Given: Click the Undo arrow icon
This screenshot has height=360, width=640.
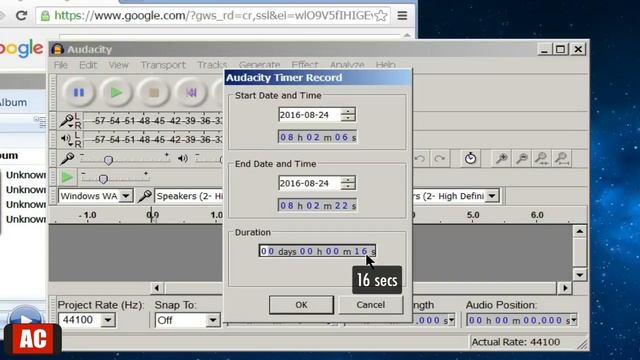Looking at the screenshot, I should click(420, 158).
